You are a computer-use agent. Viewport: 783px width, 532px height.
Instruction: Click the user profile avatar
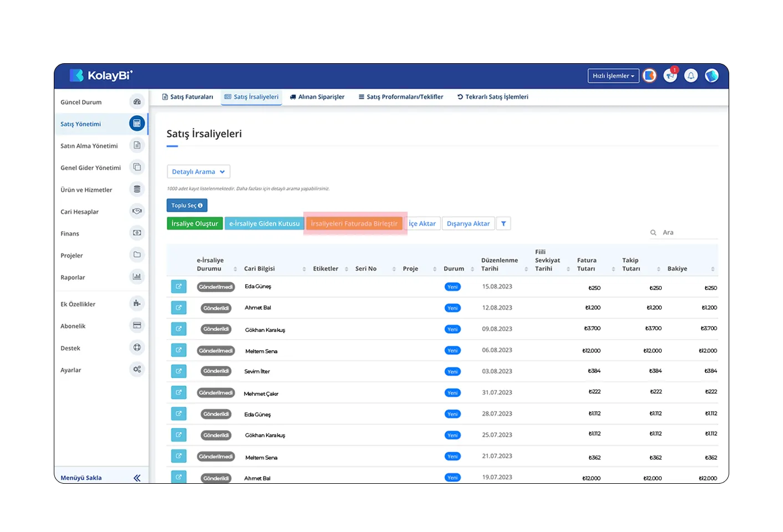tap(711, 75)
